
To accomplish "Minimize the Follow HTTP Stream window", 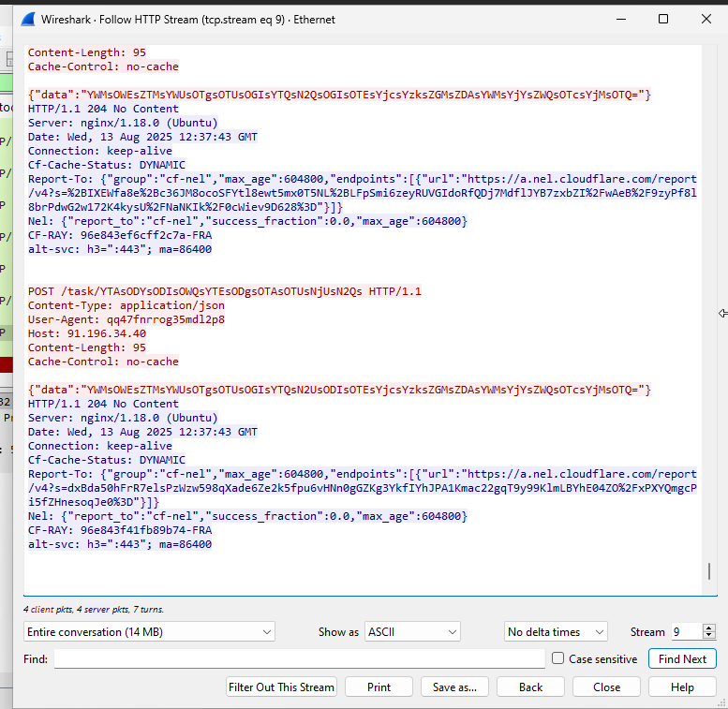I will click(x=620, y=19).
